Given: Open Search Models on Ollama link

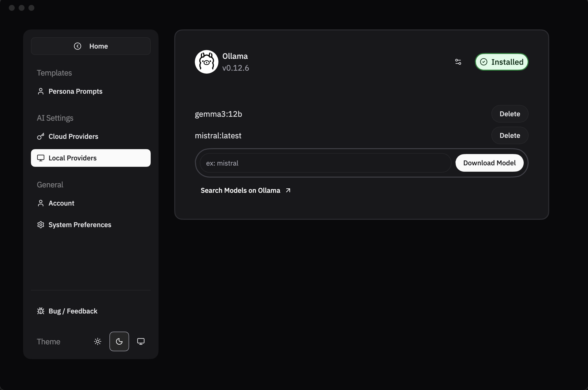Looking at the screenshot, I should [x=240, y=190].
